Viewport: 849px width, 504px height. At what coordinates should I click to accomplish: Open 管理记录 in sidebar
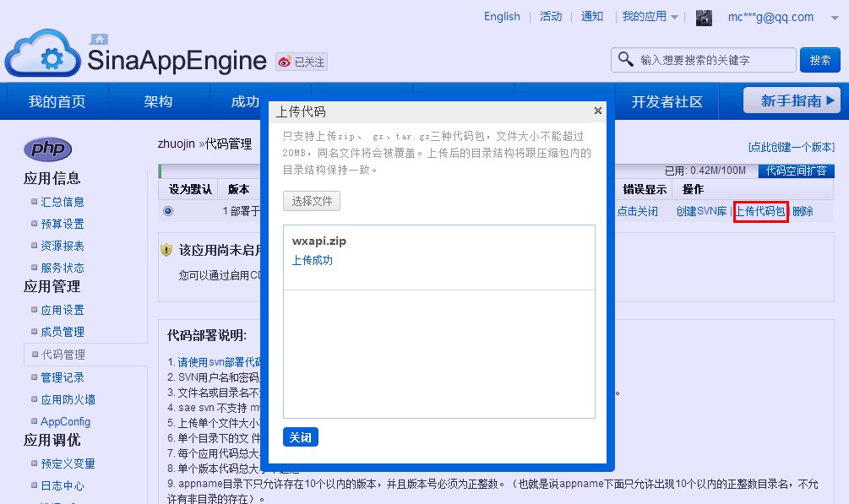pyautogui.click(x=63, y=377)
